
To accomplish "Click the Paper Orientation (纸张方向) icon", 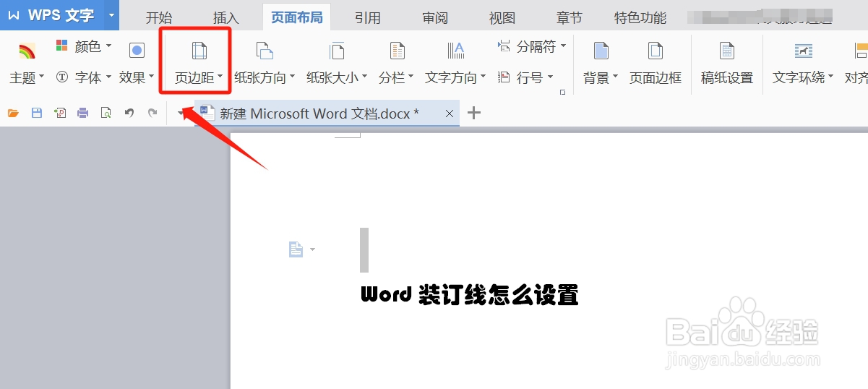I will (265, 51).
